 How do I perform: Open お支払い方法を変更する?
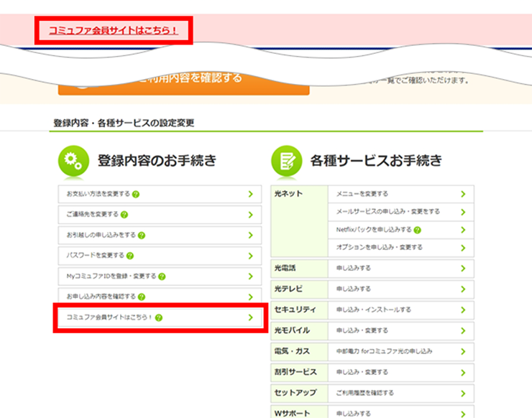coord(160,194)
